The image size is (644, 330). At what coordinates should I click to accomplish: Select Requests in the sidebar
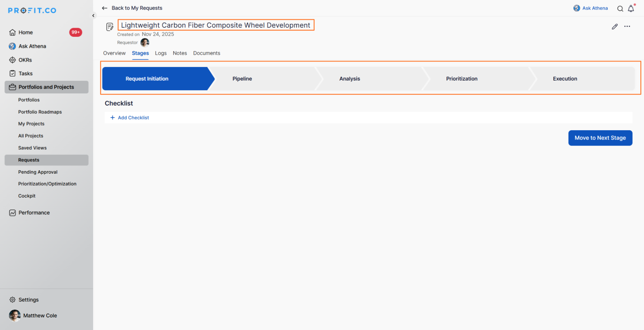(47, 160)
